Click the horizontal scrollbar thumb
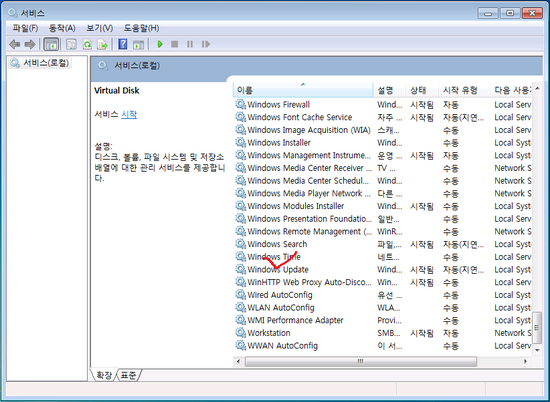Viewport: 550px width, 402px height. click(361, 361)
